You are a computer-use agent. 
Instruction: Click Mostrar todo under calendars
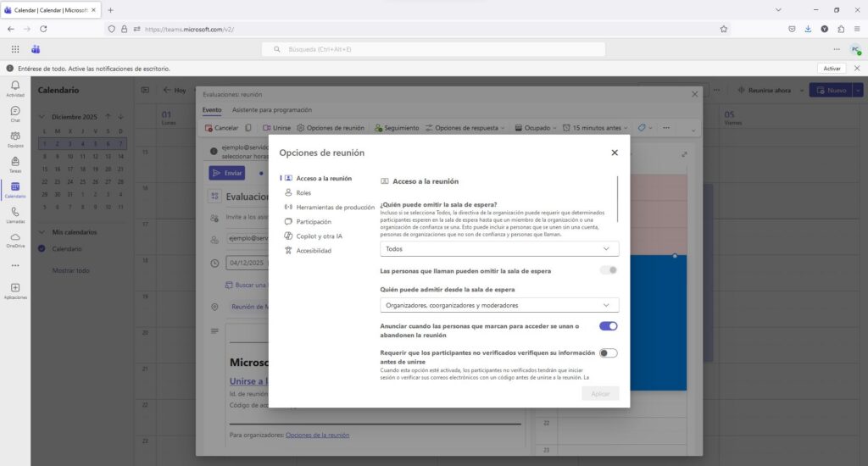70,270
